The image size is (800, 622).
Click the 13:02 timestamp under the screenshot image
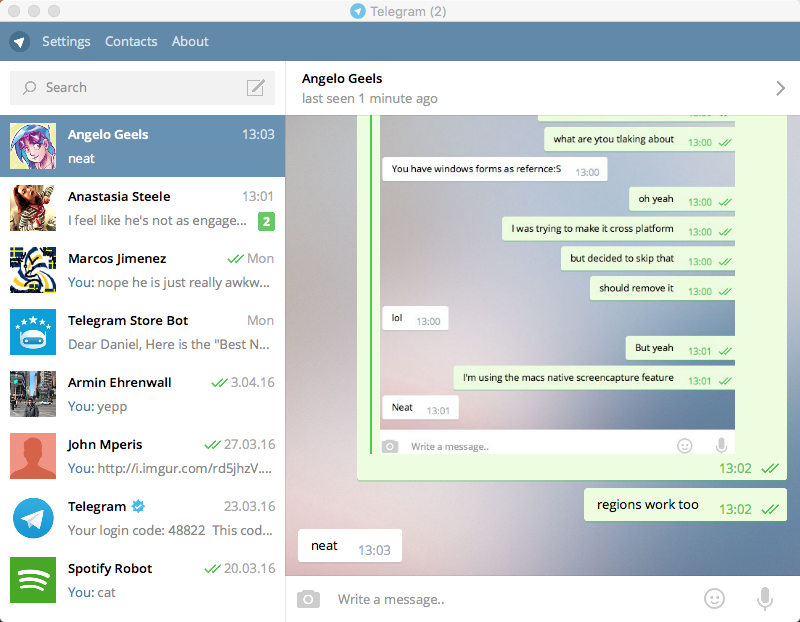[x=735, y=468]
